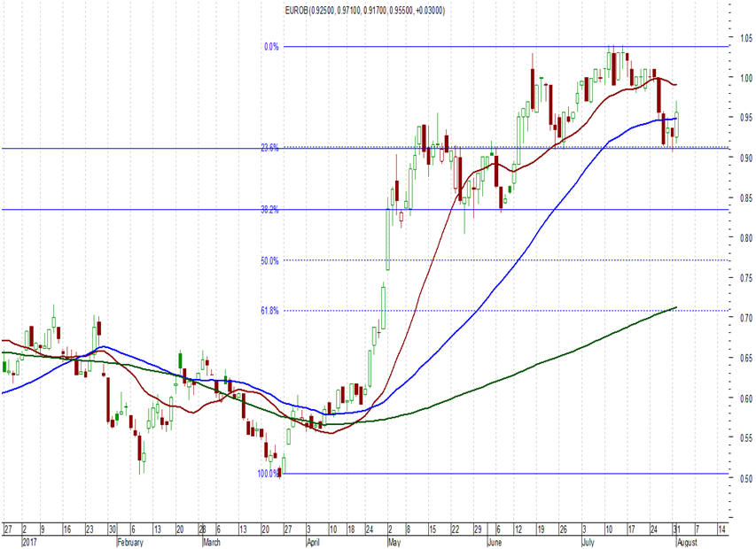The image size is (756, 549).
Task: Click the 12 date label on time axis
Action: click(518, 530)
